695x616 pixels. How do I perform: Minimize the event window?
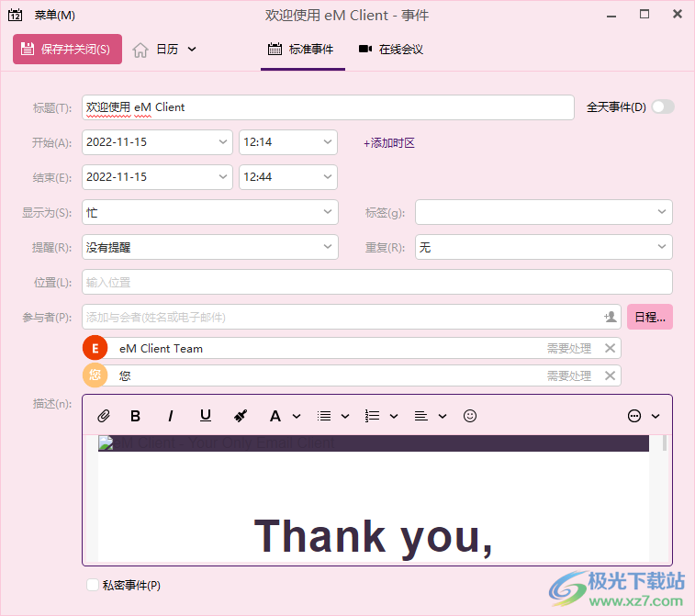click(611, 16)
